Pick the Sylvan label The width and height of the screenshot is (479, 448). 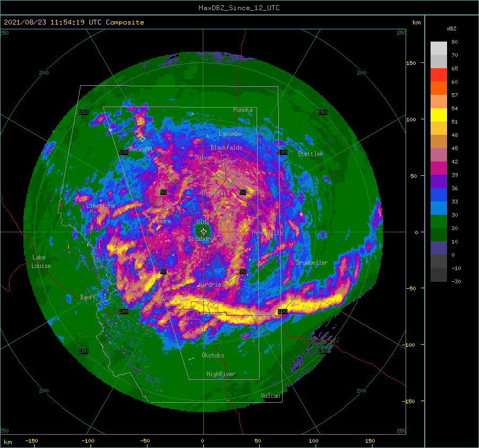204,157
